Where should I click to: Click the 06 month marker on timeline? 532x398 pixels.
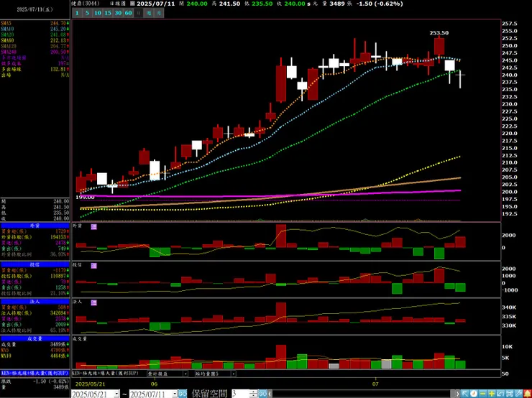pos(155,384)
